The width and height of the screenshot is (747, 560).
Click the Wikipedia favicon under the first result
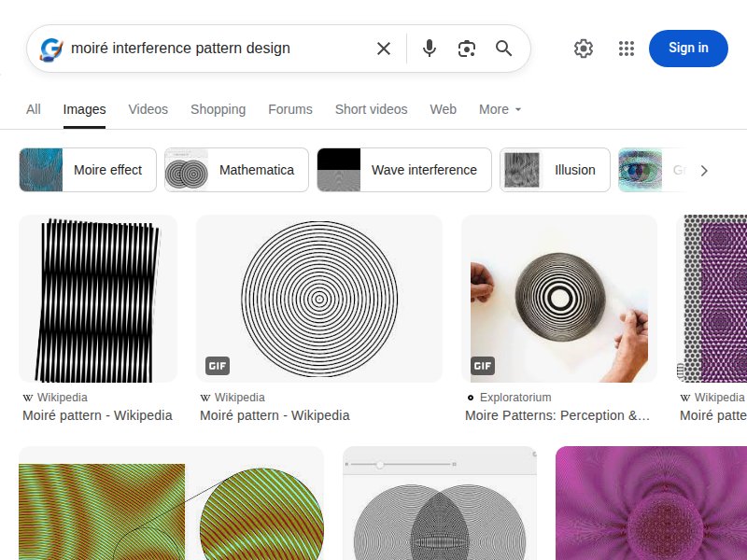28,397
